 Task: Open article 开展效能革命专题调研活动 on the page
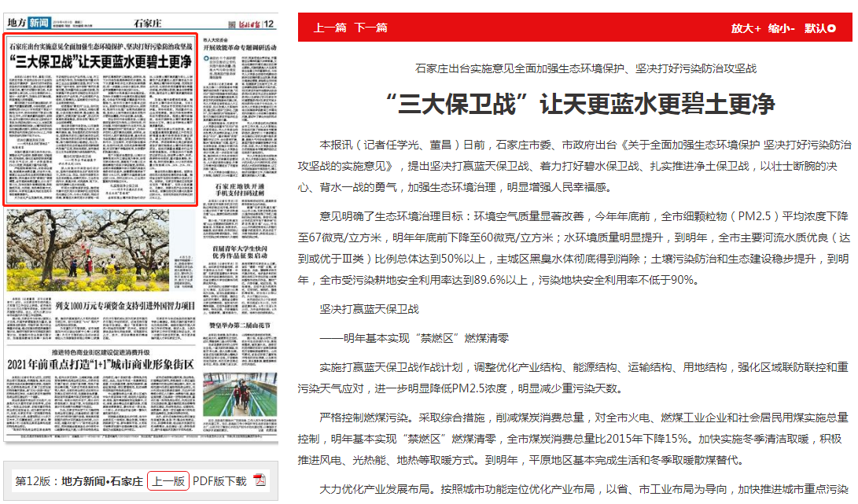[x=241, y=48]
